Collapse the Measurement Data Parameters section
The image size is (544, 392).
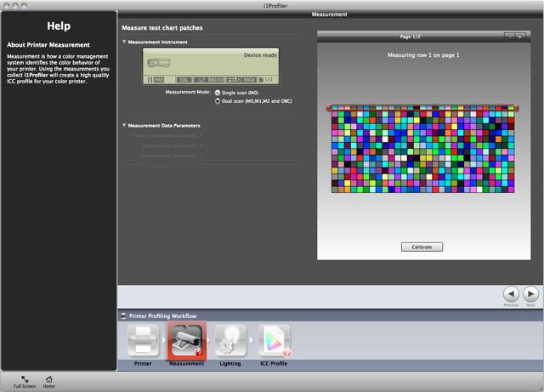click(124, 125)
